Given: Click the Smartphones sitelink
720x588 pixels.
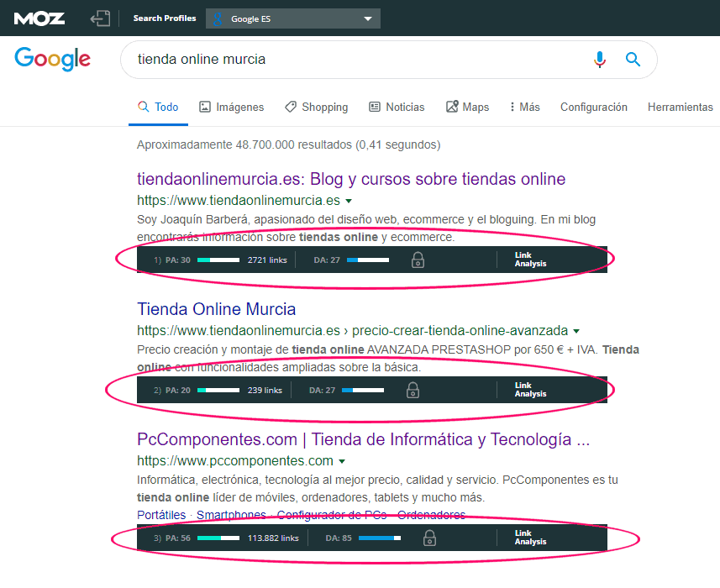Looking at the screenshot, I should click(231, 515).
